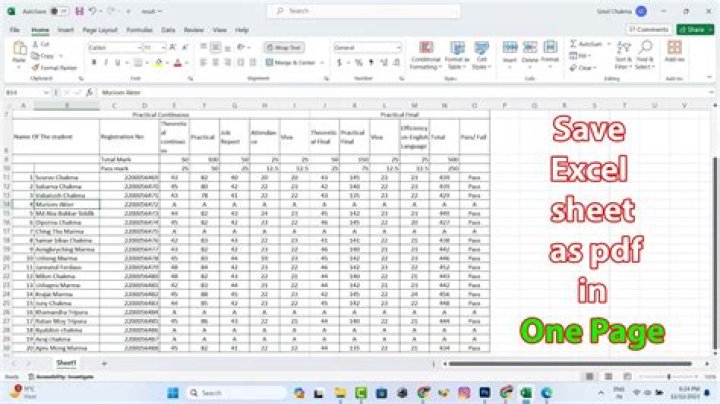
Task: Toggle the AutoSave switch
Action: pyautogui.click(x=58, y=11)
